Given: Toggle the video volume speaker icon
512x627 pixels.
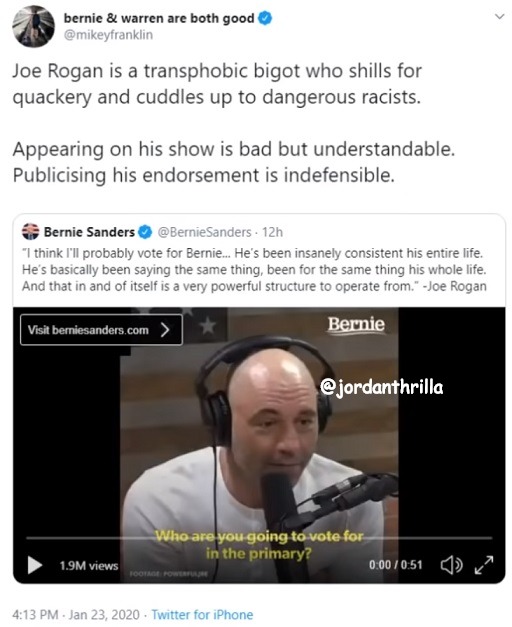Looking at the screenshot, I should click(451, 565).
